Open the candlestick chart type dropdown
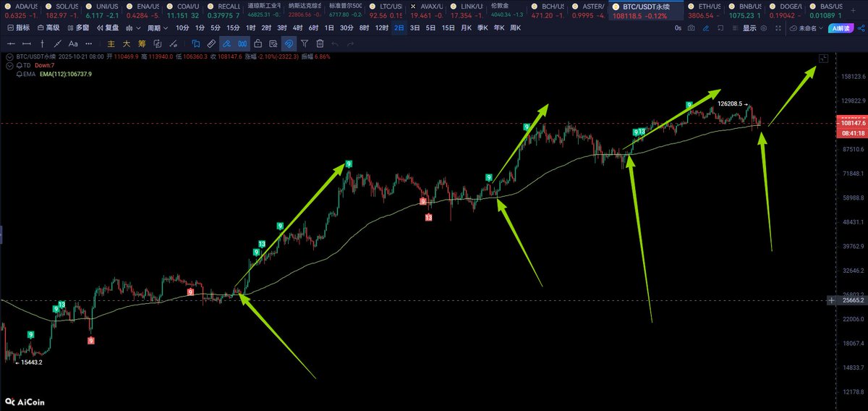This screenshot has width=868, height=411. (132, 27)
